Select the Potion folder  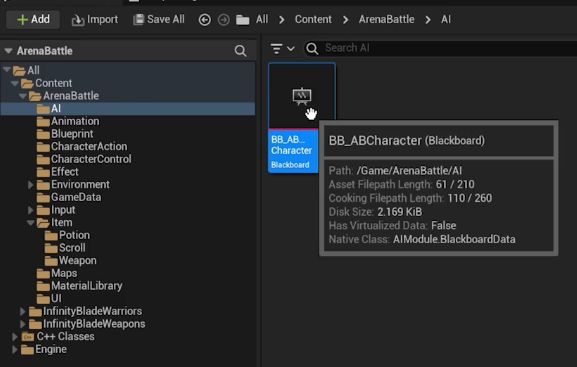pyautogui.click(x=67, y=235)
